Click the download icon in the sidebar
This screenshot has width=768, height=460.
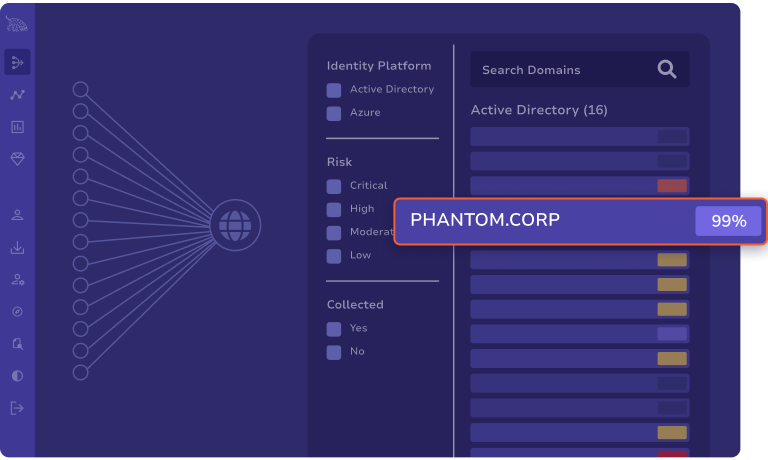pyautogui.click(x=17, y=248)
